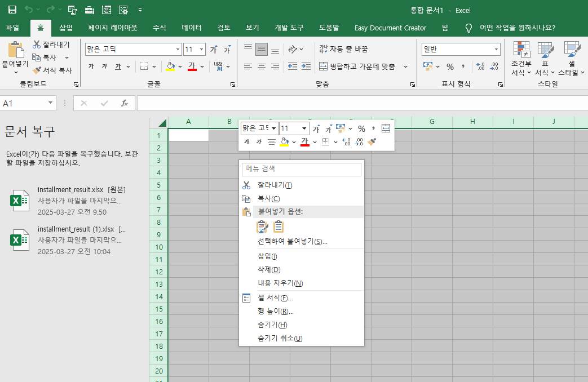Open ribbon font color arrow dropdown
The height and width of the screenshot is (382, 588).
[x=202, y=66]
